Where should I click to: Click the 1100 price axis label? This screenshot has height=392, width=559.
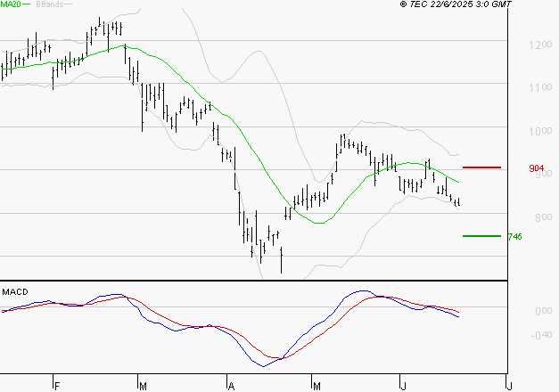click(540, 87)
